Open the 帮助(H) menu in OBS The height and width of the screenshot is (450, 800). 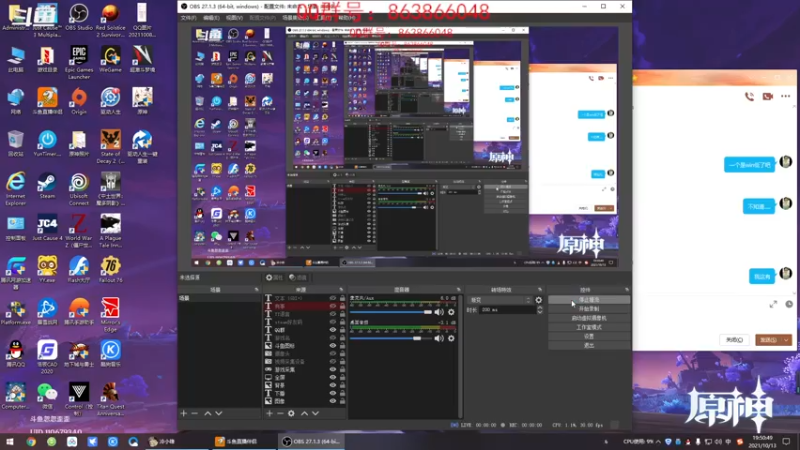point(347,18)
